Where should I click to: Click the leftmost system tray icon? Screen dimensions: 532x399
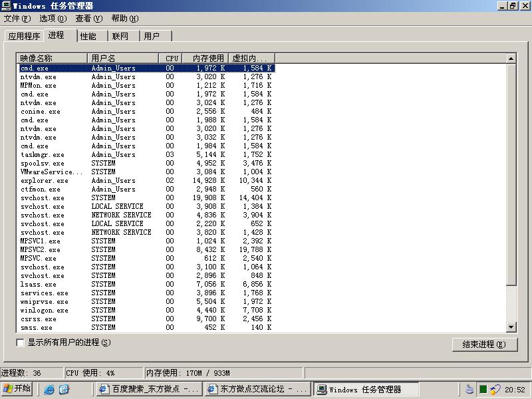pos(469,390)
